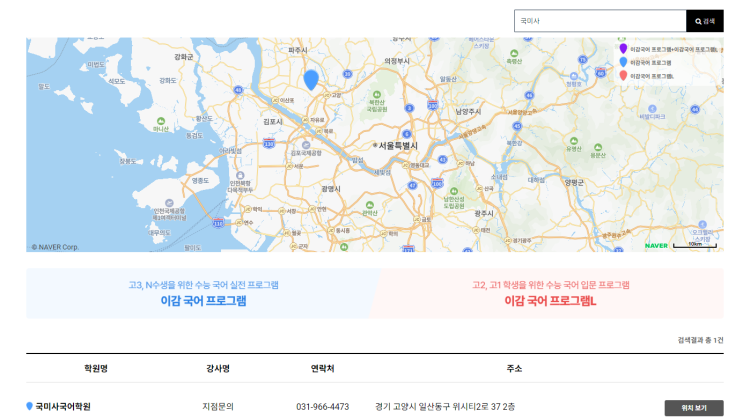Click the black 검색 search button
This screenshot has height=420, width=743.
tap(705, 21)
